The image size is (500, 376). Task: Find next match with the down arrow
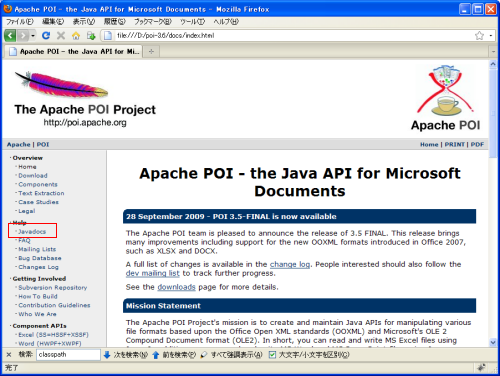point(107,355)
